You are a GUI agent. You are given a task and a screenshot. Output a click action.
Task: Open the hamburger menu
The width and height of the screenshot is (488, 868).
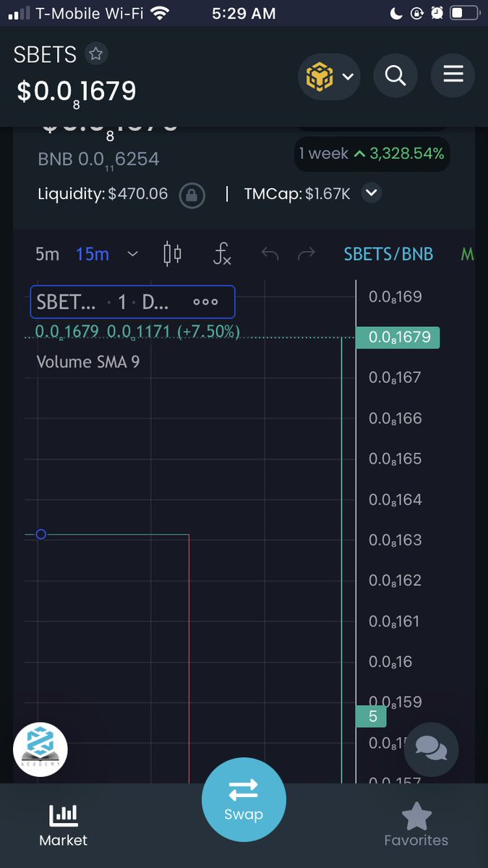pos(453,75)
